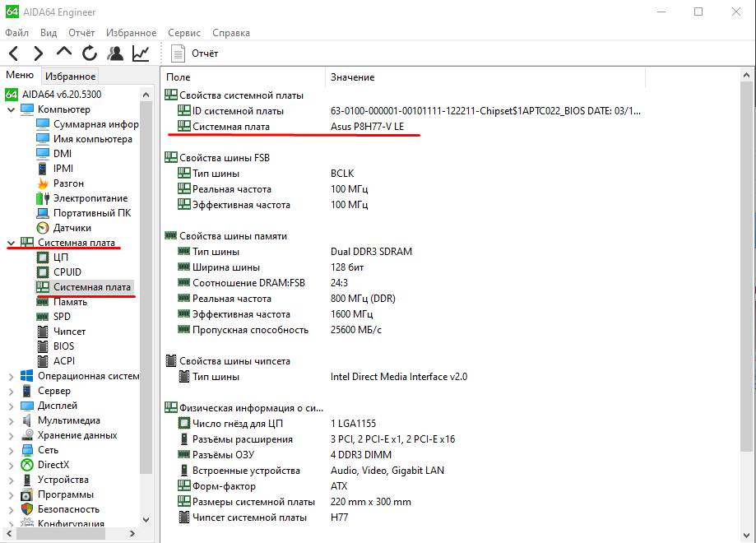756x543 pixels.
Task: Select the Суммарная информация tree item
Action: coord(87,124)
